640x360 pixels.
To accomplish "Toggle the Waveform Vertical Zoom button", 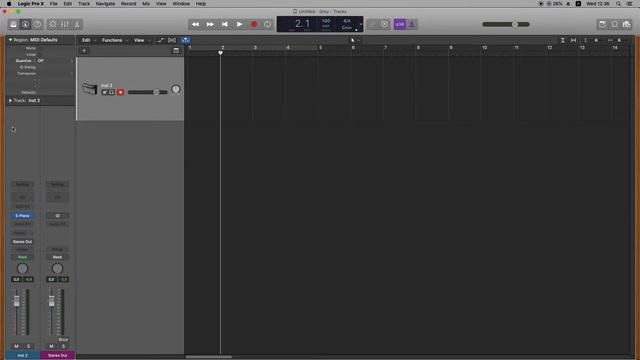I will coord(562,40).
